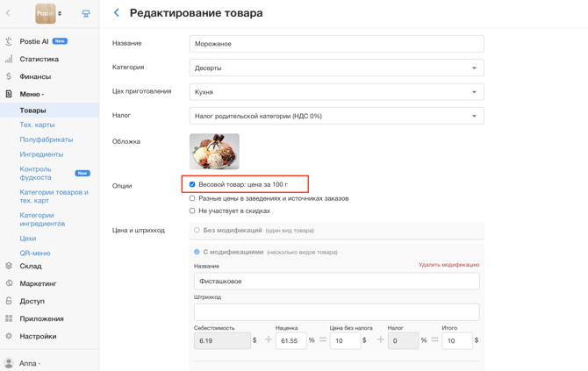Check Разные цены в заведениях и источниках заказов
This screenshot has width=588, height=371.
[x=192, y=198]
